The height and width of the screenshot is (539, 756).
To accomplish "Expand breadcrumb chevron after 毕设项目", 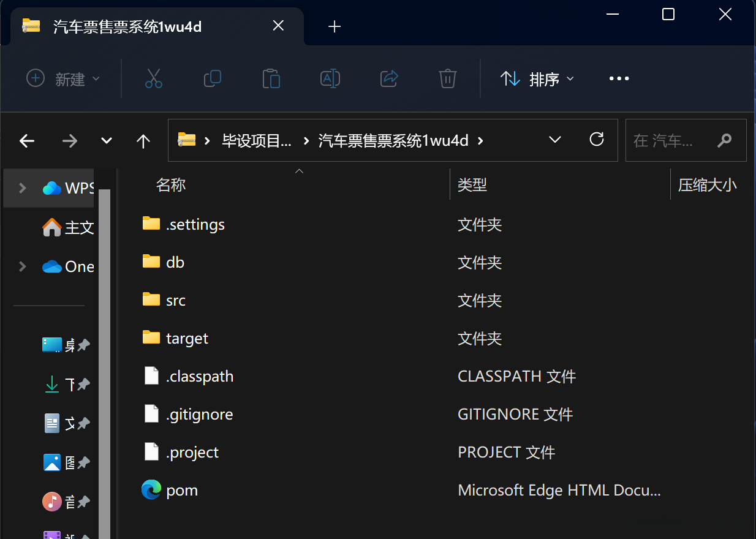I will click(x=306, y=141).
